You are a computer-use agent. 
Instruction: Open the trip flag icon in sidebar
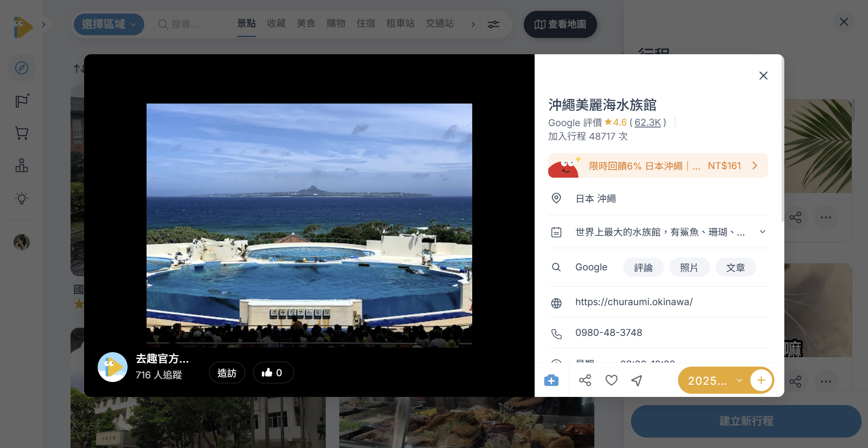[22, 100]
